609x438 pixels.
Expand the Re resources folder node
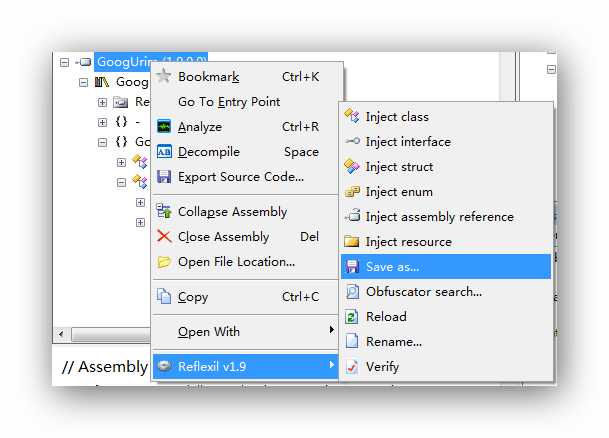[x=102, y=103]
